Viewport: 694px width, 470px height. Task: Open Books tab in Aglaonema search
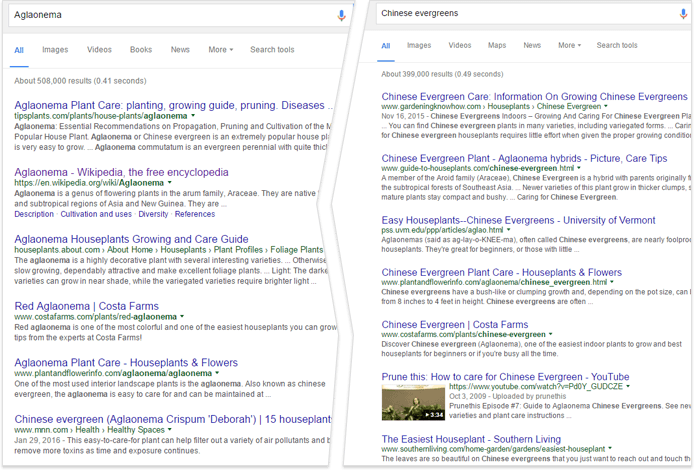point(141,50)
